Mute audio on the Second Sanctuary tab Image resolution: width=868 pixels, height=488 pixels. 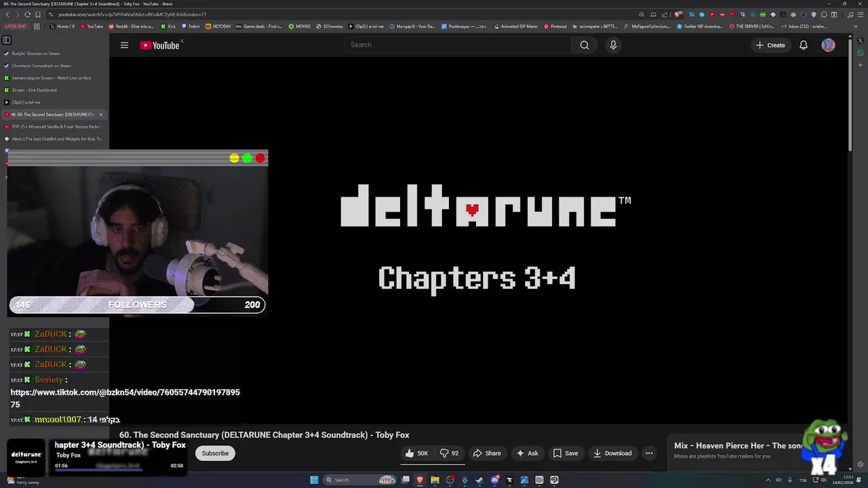coord(14,115)
